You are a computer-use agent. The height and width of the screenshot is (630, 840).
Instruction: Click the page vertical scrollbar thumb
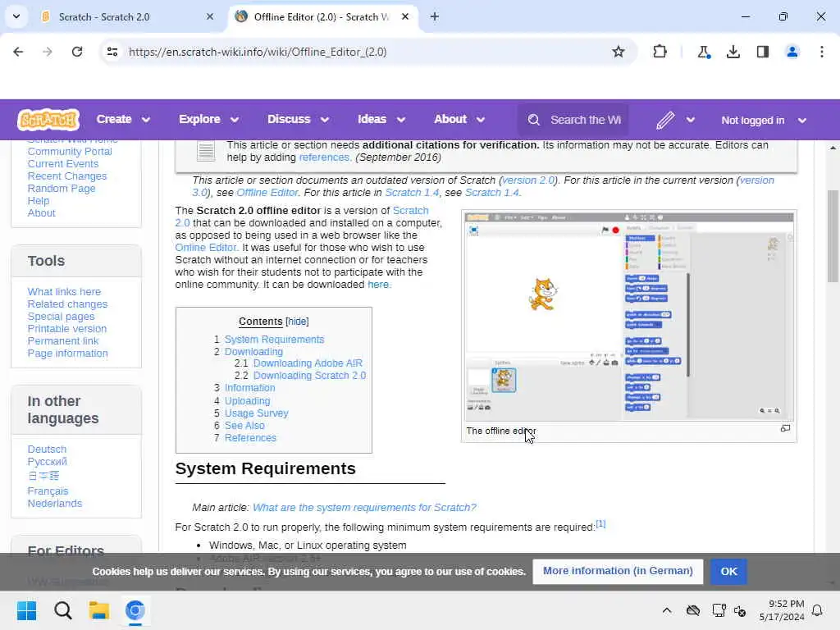coord(833,235)
